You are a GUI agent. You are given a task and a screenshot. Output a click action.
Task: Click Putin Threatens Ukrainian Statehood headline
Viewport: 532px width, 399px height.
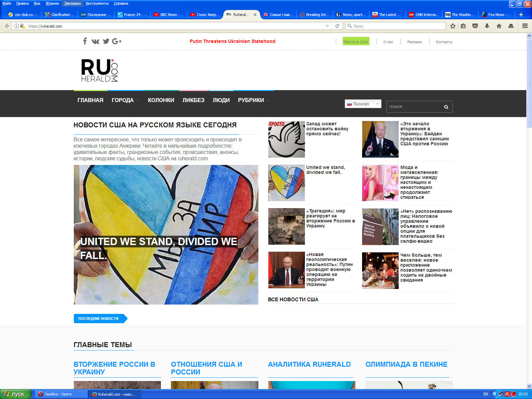tap(232, 41)
